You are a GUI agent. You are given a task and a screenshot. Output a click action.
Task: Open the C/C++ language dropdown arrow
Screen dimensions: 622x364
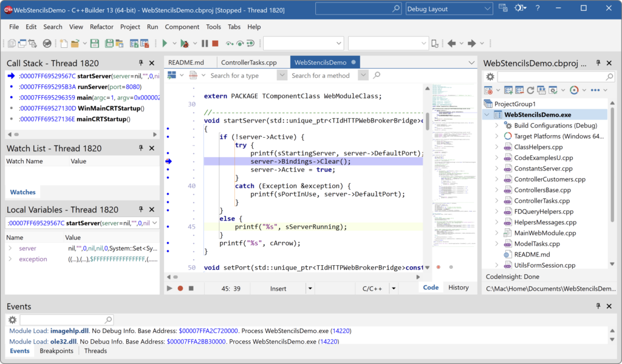394,288
